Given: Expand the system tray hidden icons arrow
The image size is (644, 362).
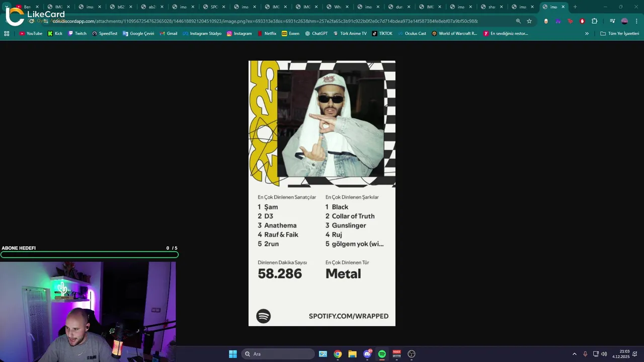Looking at the screenshot, I should [x=575, y=354].
